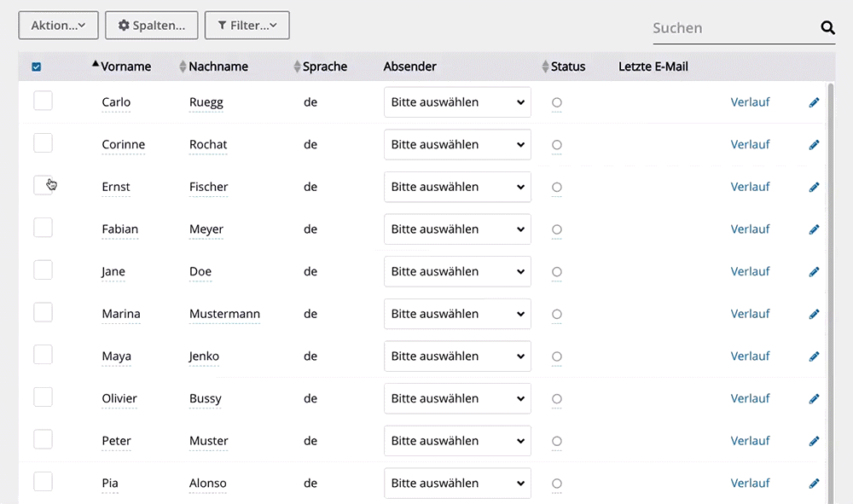
Task: Click pencil icon in Pia Alonso row
Action: click(x=814, y=484)
